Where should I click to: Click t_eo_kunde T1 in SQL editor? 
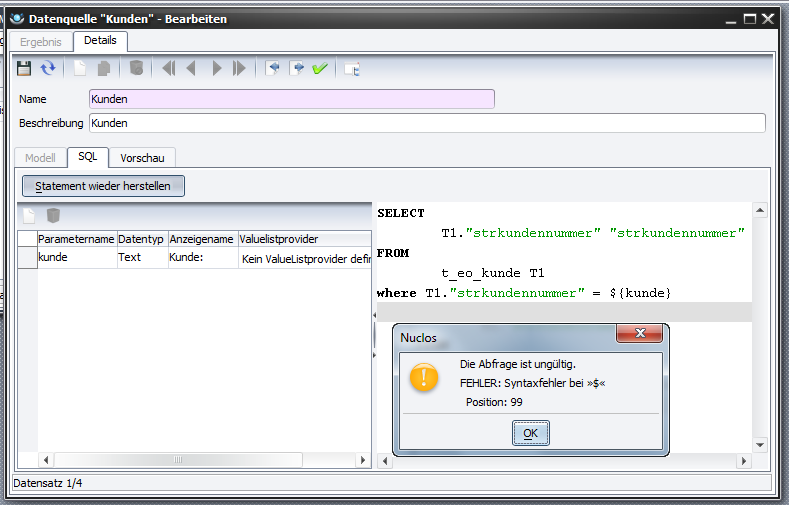(x=493, y=273)
